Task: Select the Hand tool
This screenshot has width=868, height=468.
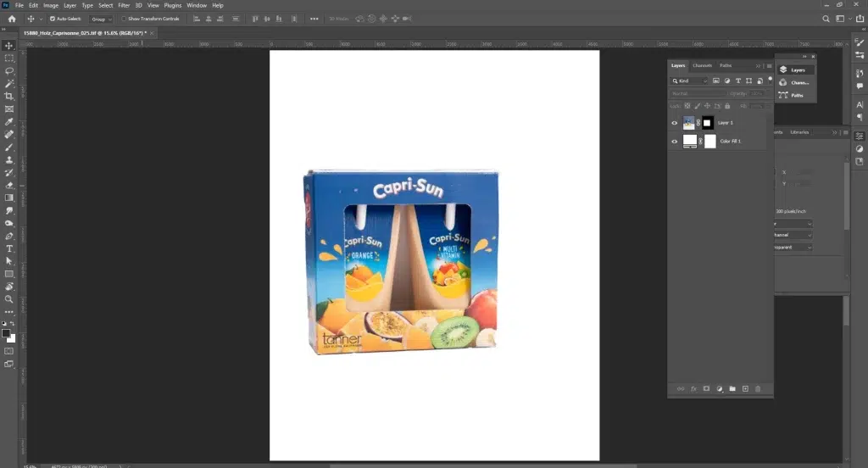Action: (x=8, y=287)
